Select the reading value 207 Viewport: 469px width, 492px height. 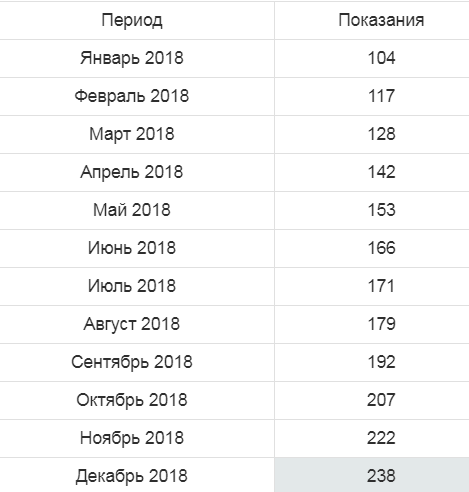381,400
